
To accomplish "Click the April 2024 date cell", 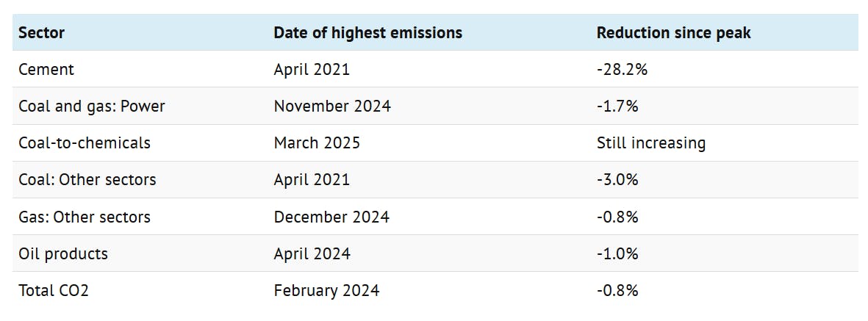I will (x=312, y=253).
